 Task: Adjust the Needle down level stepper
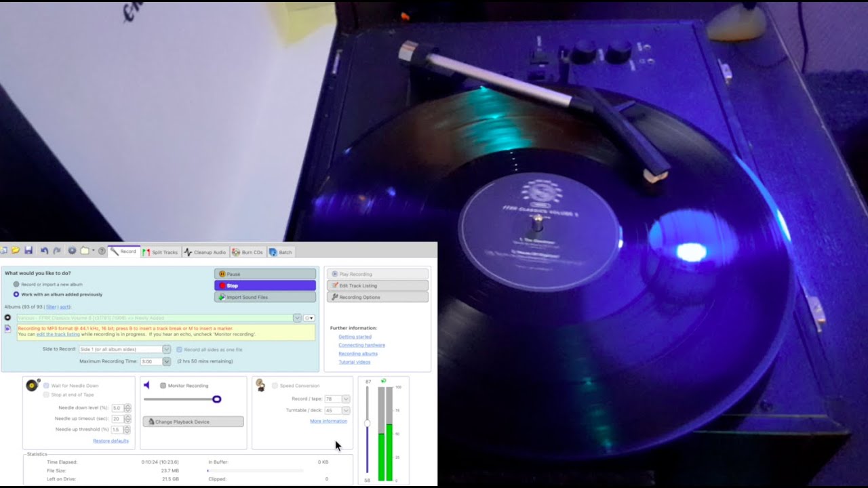tap(127, 408)
